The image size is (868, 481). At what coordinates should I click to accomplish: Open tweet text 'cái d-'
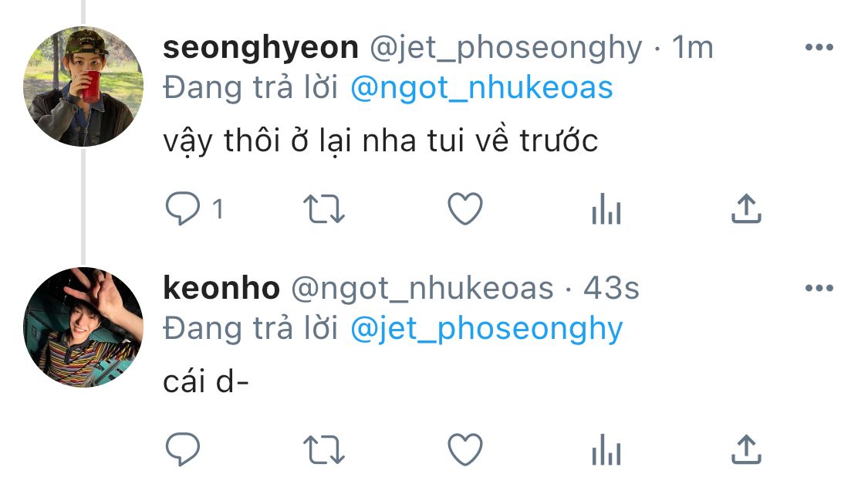(206, 382)
